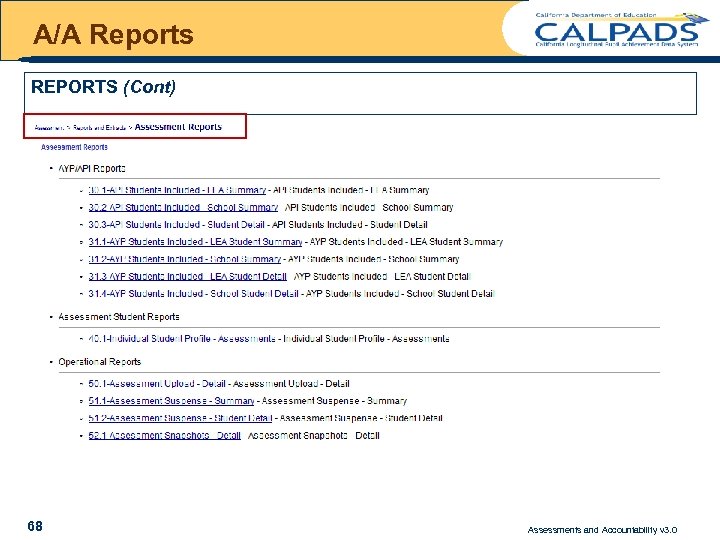The image size is (720, 540).
Task: Click the description text beside the 51.1 link
Action: click(x=334, y=401)
